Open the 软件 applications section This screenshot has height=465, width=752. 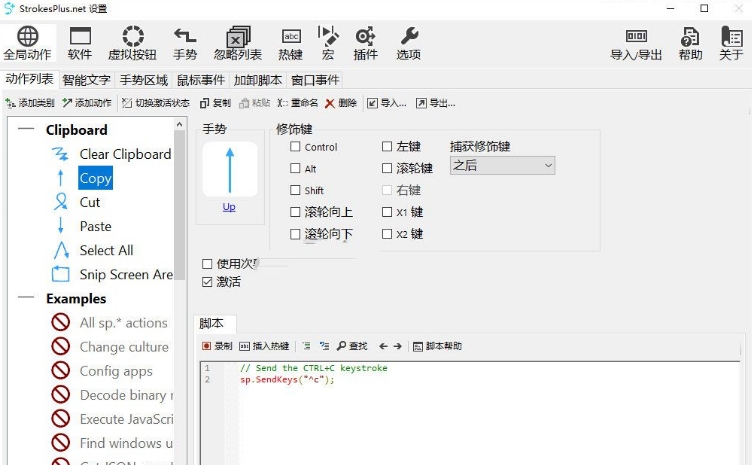point(80,43)
